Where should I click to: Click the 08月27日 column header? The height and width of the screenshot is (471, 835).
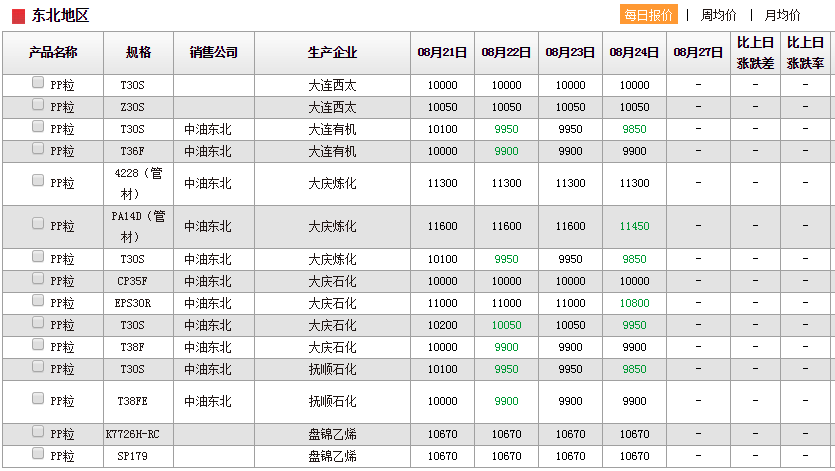point(698,52)
